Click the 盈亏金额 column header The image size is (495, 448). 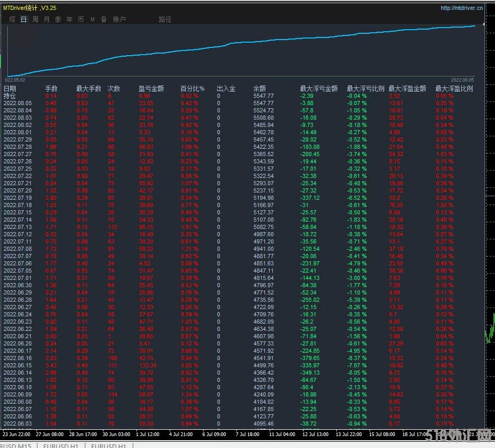[x=151, y=88]
